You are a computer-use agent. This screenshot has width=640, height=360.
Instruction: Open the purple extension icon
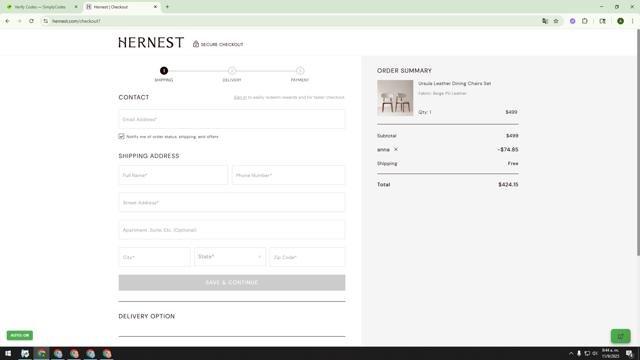(573, 21)
